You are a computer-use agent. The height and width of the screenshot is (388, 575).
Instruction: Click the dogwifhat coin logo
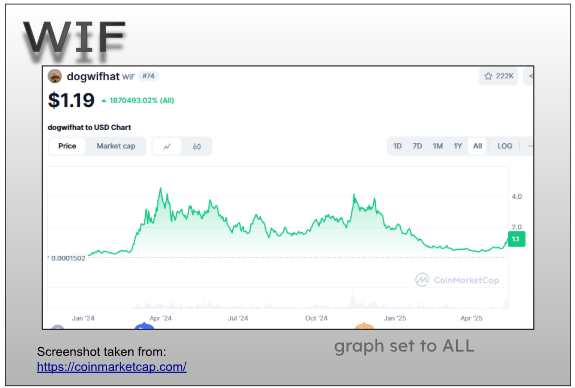55,76
